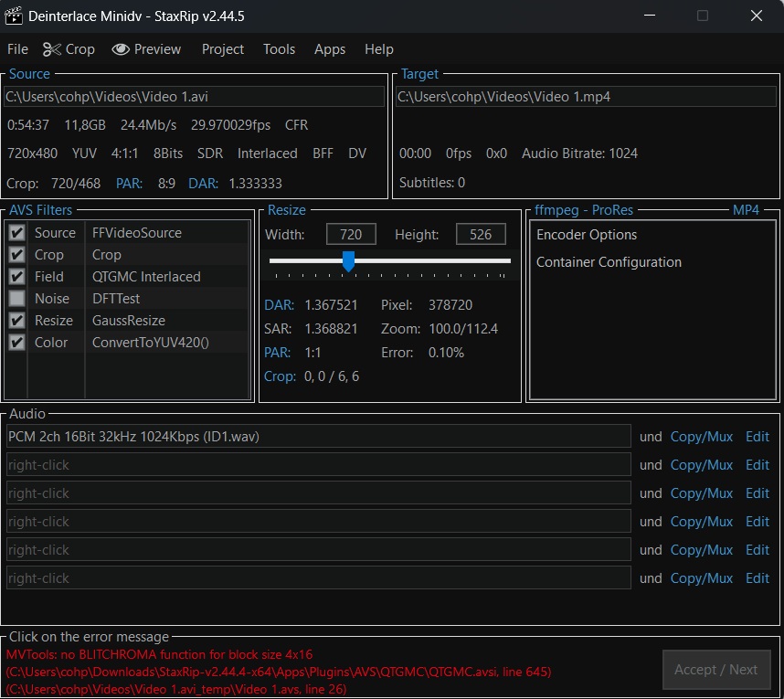Open the Apps menu
The width and height of the screenshot is (784, 699).
pos(329,49)
